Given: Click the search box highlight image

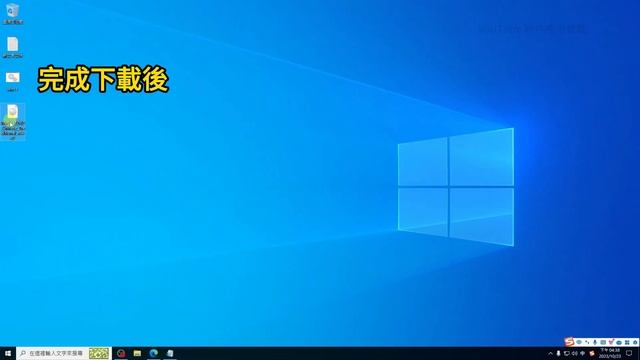Looking at the screenshot, I should point(99,353).
